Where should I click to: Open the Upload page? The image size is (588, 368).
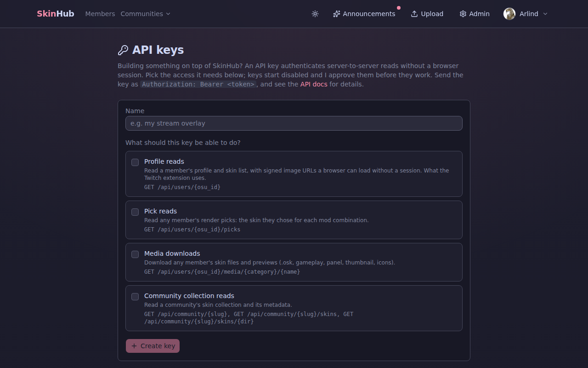[x=427, y=14]
